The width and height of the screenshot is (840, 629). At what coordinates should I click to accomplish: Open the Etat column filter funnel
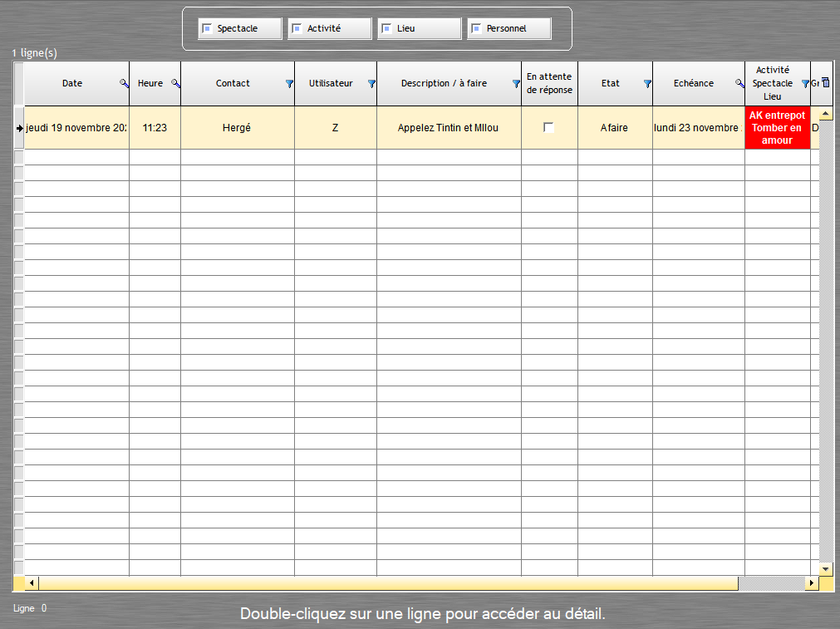[647, 83]
